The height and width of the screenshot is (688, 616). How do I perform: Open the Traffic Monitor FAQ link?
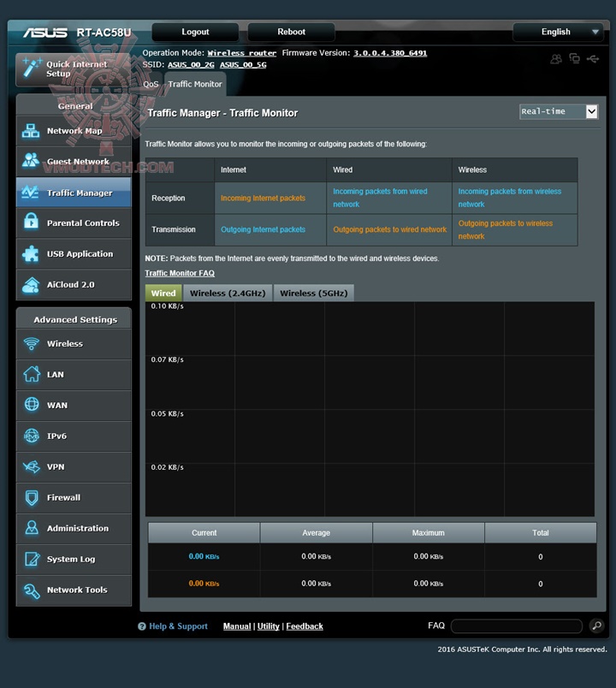[x=180, y=273]
